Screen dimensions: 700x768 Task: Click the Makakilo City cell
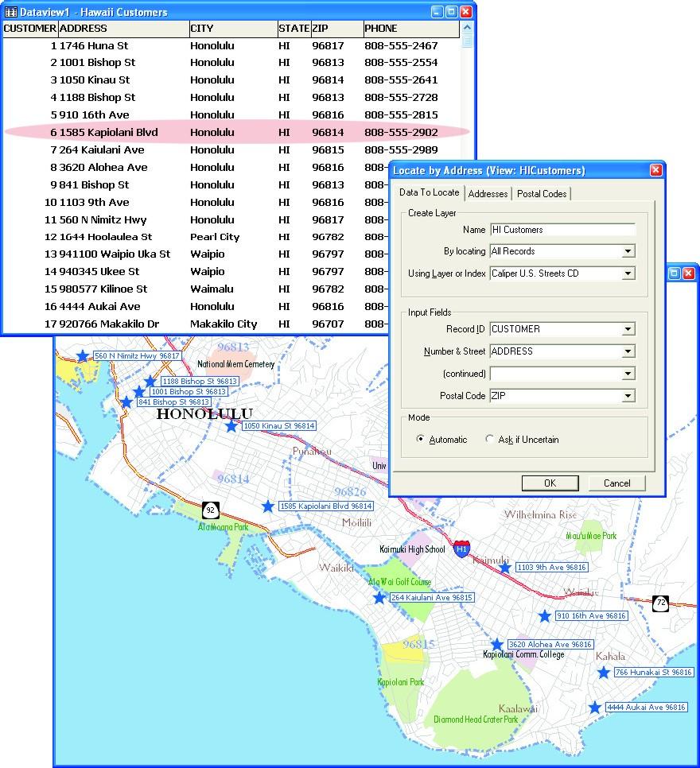coord(224,324)
